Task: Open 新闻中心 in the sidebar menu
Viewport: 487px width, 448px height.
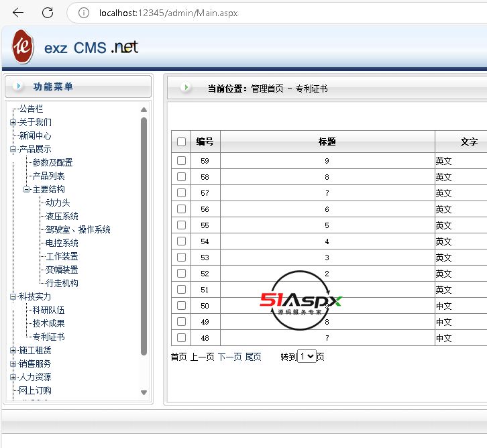Action: (x=35, y=135)
